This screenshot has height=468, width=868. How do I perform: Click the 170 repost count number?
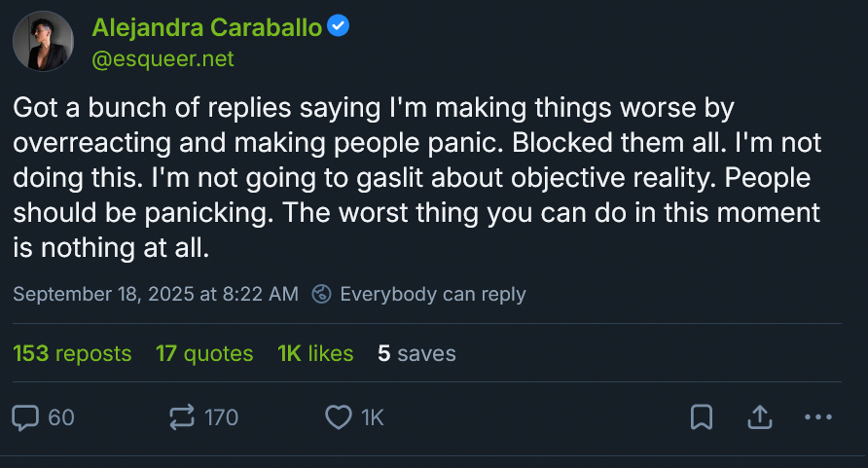coord(222,417)
